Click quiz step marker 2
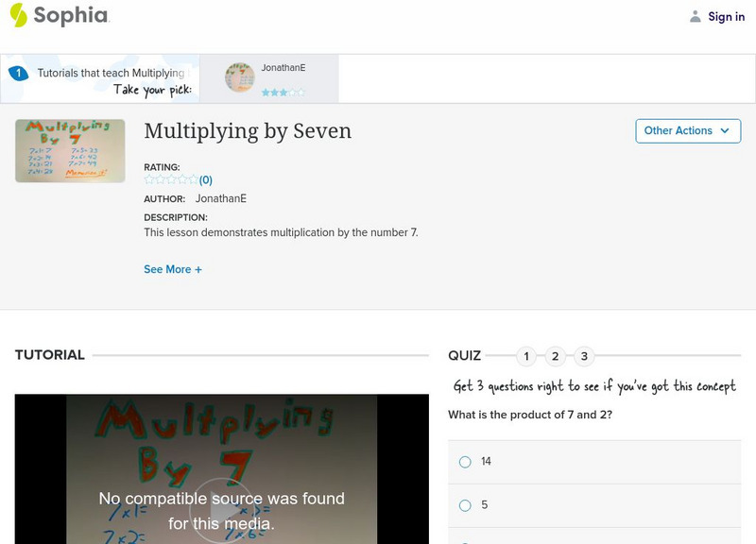 point(555,355)
